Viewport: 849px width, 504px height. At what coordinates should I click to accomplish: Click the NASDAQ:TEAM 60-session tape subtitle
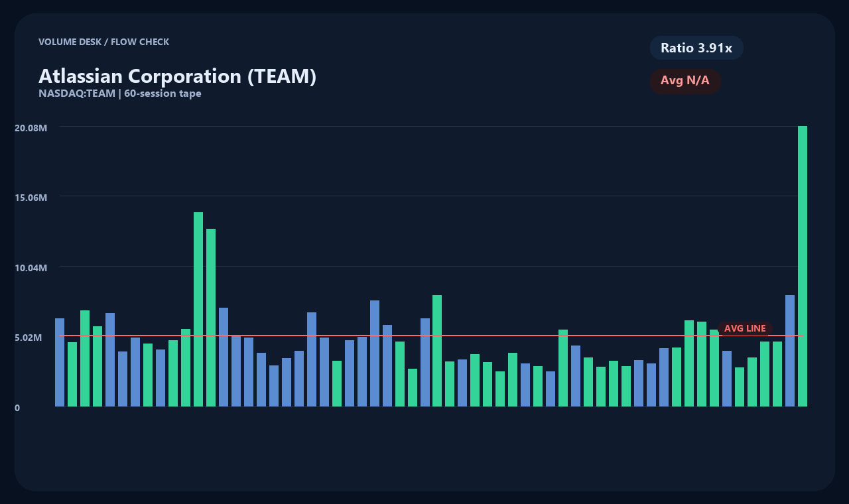pyautogui.click(x=120, y=94)
